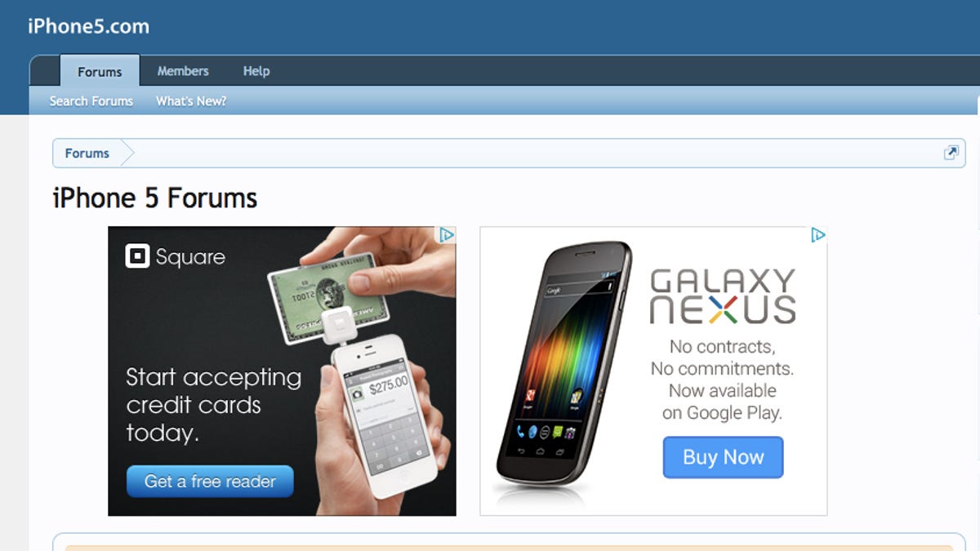This screenshot has height=551, width=980.
Task: Click the AdChoices icon on Galaxy Nexus ad
Action: [817, 235]
